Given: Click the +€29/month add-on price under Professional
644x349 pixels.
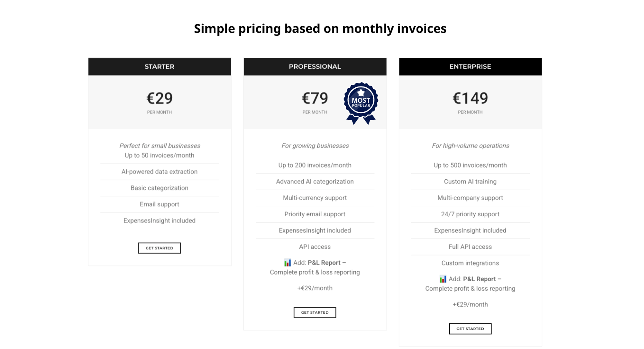Looking at the screenshot, I should 315,288.
